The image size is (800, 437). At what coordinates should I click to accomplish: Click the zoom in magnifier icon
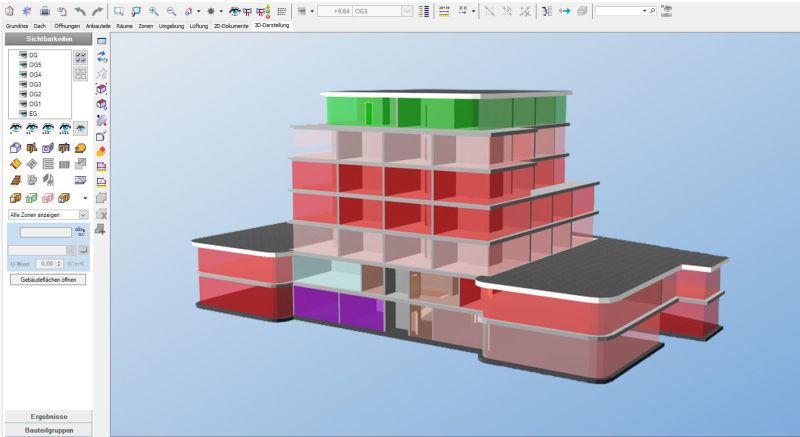pyautogui.click(x=154, y=10)
